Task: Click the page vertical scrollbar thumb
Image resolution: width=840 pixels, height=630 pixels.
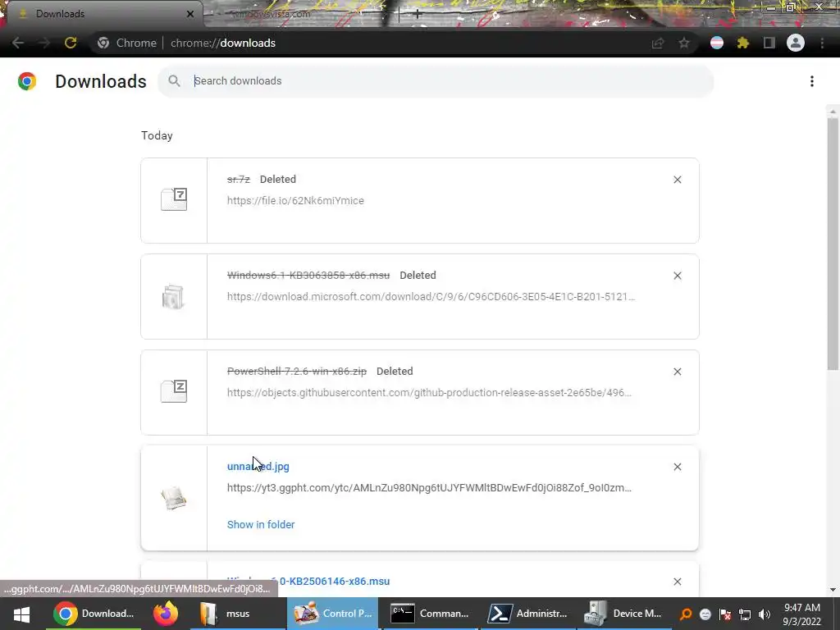Action: pos(832,244)
